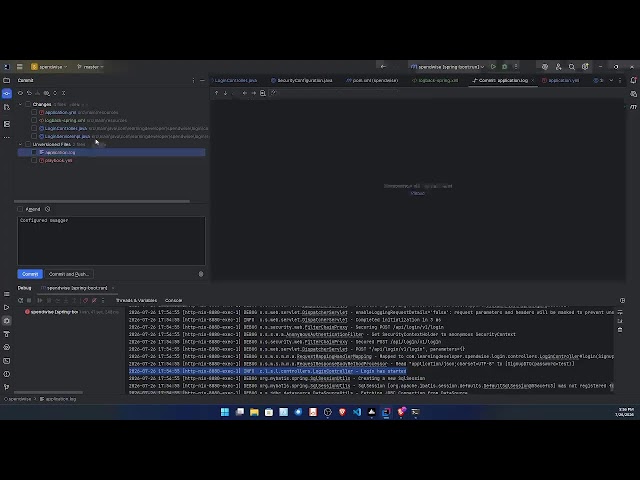
Task: Show hidden editor tabs dropdown chevron
Action: click(611, 80)
